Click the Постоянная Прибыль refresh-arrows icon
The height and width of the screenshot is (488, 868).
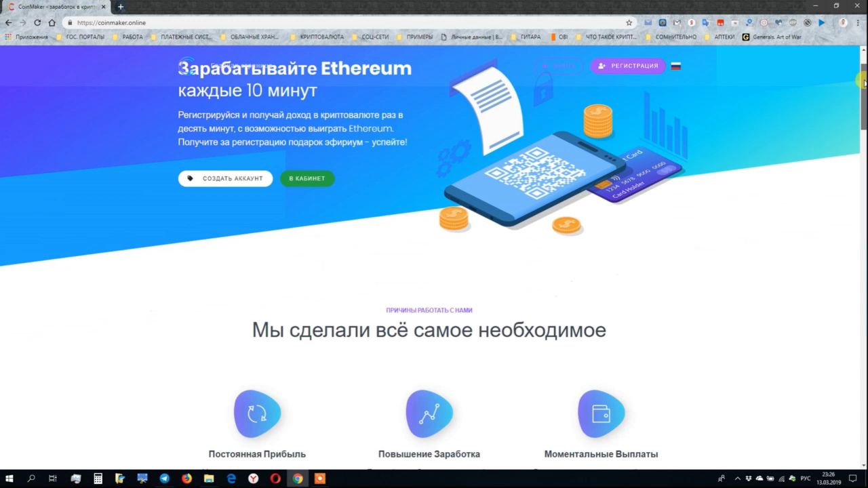(x=257, y=413)
